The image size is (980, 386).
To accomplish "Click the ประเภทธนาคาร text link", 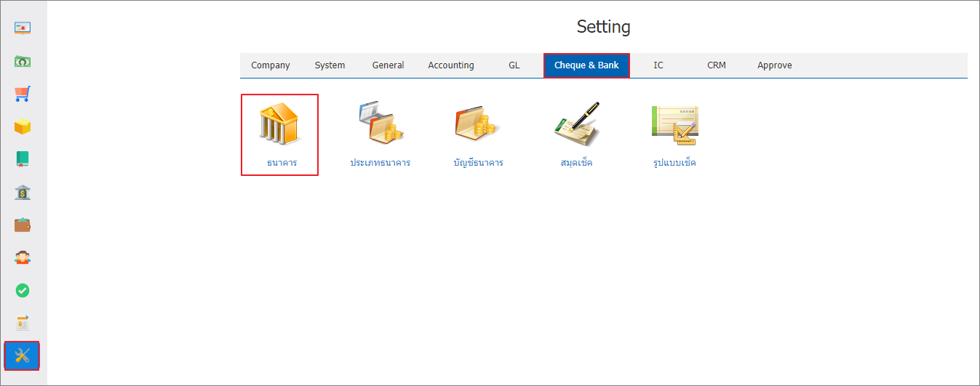I will pyautogui.click(x=381, y=163).
